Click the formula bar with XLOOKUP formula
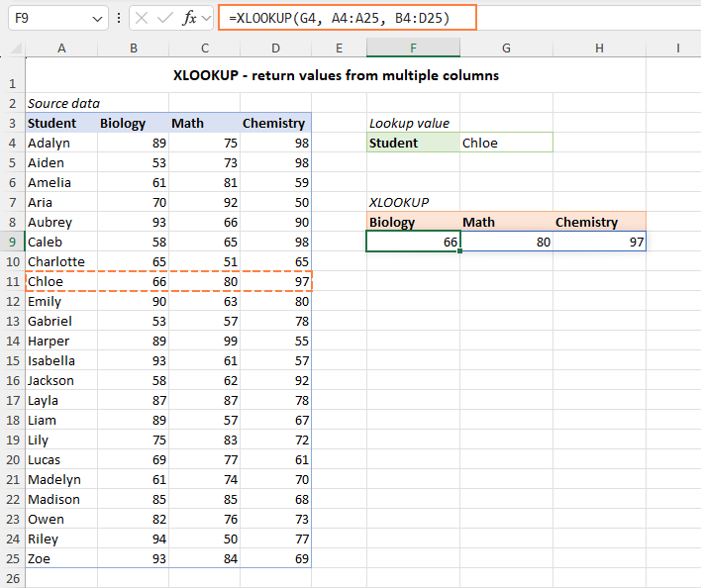 pyautogui.click(x=348, y=18)
